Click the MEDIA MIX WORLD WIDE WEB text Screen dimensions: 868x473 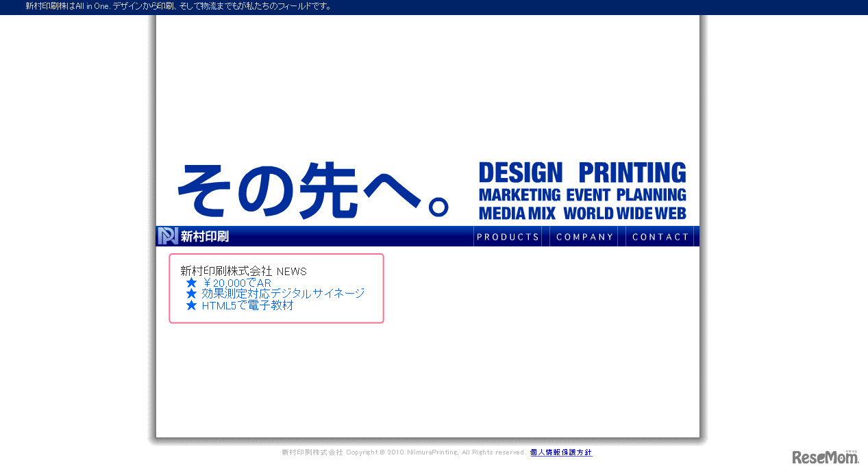pos(582,213)
